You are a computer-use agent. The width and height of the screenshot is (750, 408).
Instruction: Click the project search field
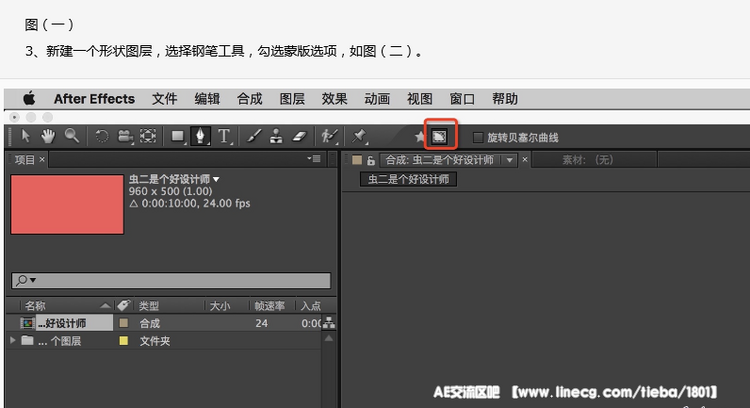[171, 280]
